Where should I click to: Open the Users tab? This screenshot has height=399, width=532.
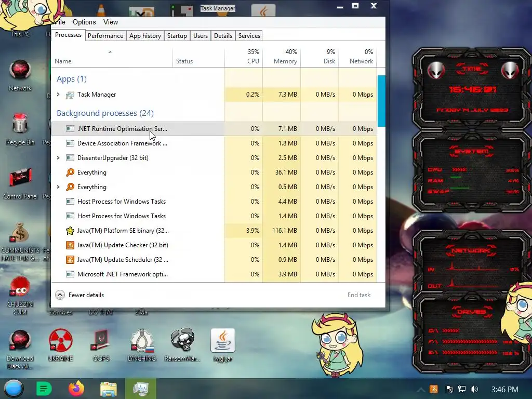(200, 36)
